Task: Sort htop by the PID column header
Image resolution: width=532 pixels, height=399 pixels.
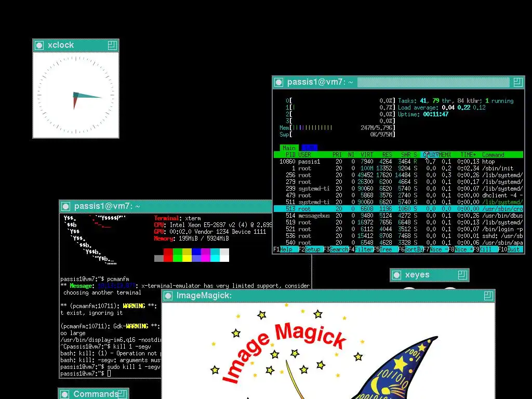Action: (290, 155)
